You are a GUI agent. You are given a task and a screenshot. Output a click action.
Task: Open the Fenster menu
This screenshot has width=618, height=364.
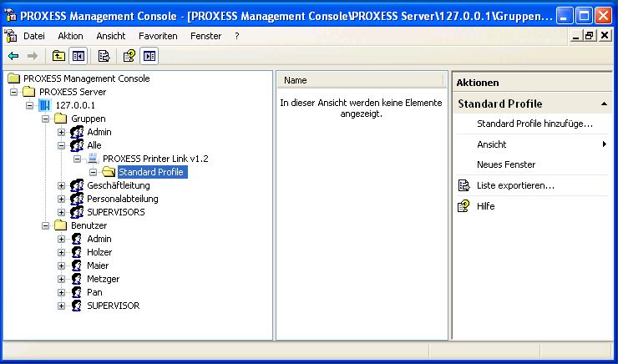pyautogui.click(x=205, y=36)
